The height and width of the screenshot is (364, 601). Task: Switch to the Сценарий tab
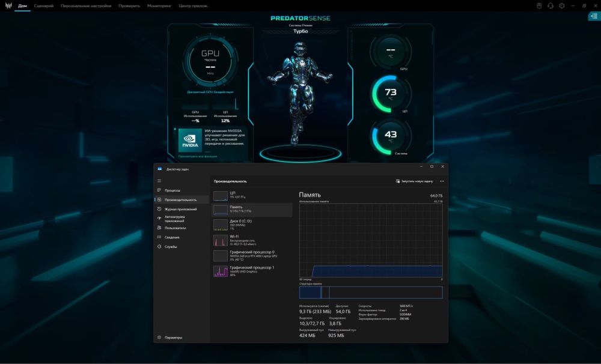pyautogui.click(x=44, y=6)
